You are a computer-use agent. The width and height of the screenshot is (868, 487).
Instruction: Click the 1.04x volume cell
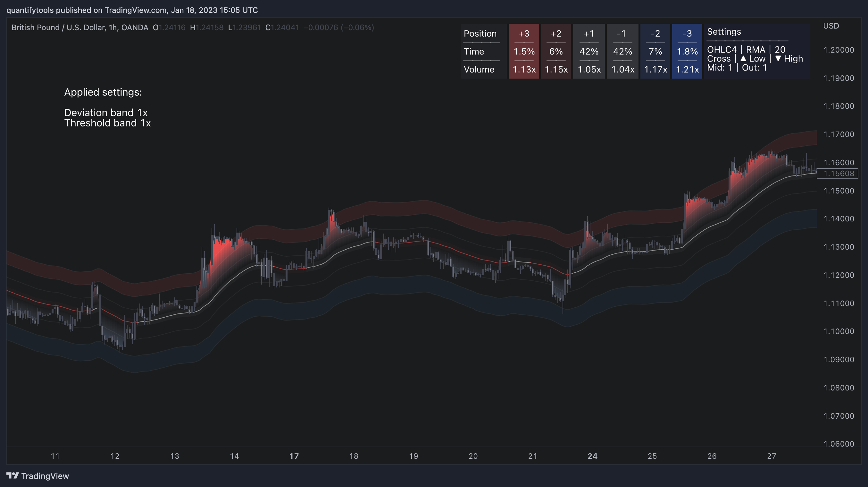622,70
